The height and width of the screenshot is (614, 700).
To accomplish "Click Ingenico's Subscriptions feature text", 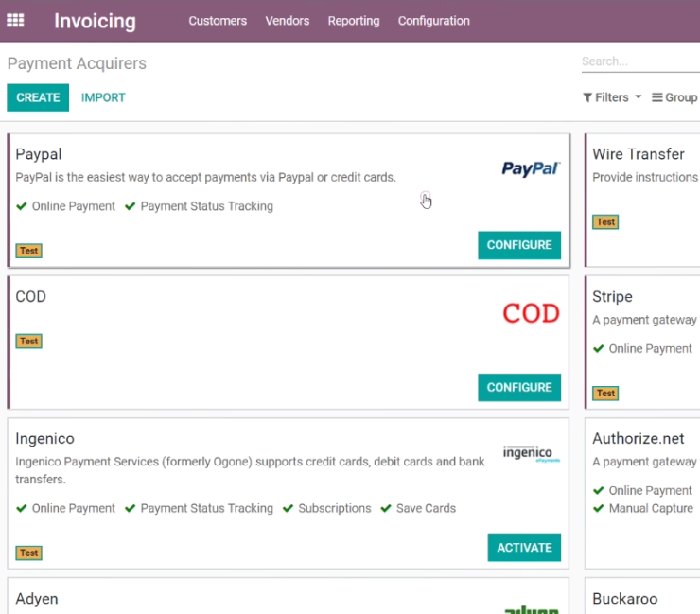I will tap(334, 508).
